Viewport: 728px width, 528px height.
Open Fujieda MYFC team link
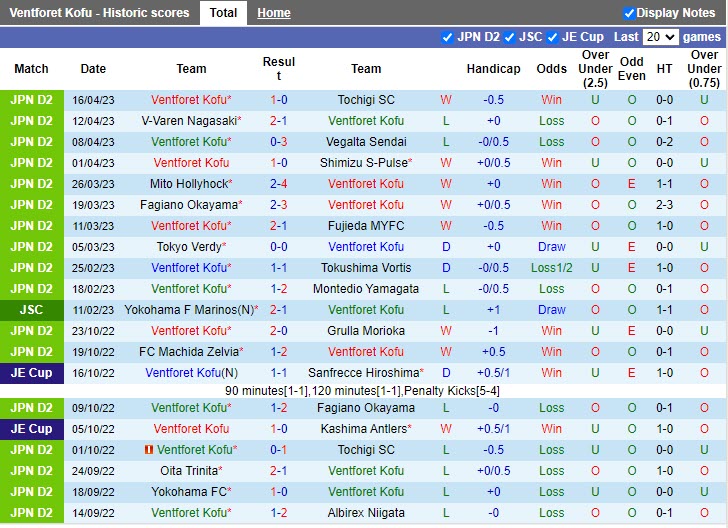pos(366,226)
